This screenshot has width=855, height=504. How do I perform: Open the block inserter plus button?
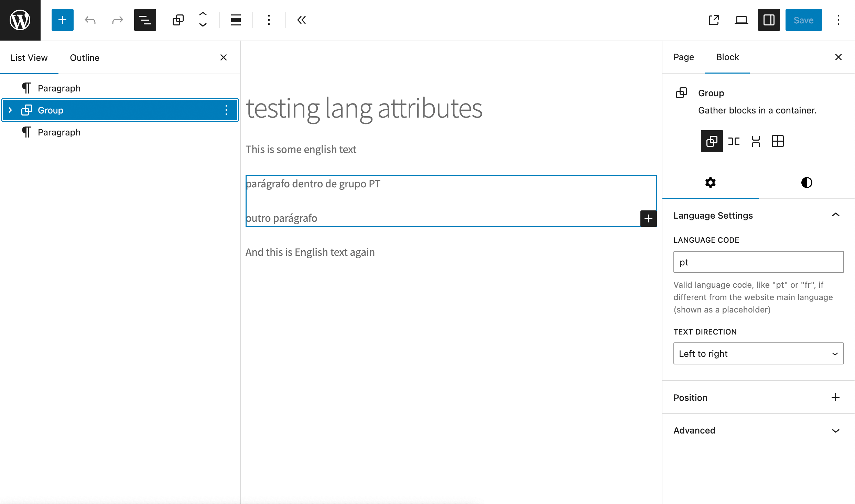tap(62, 20)
